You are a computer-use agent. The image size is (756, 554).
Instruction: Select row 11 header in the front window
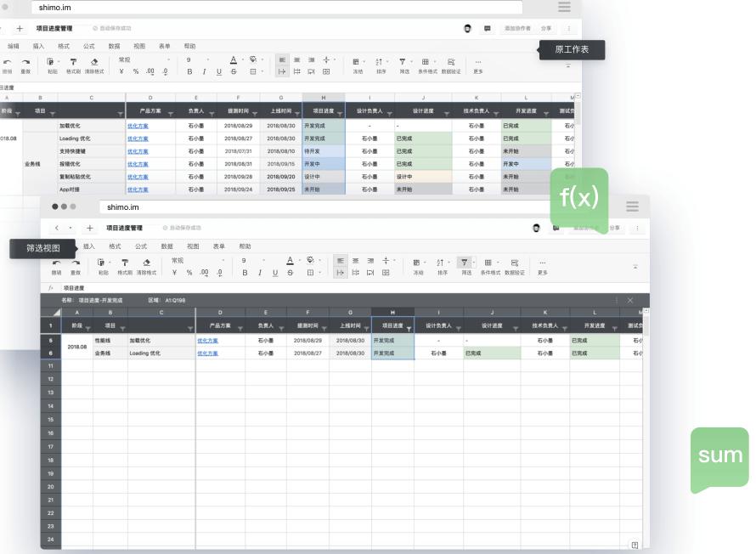51,366
